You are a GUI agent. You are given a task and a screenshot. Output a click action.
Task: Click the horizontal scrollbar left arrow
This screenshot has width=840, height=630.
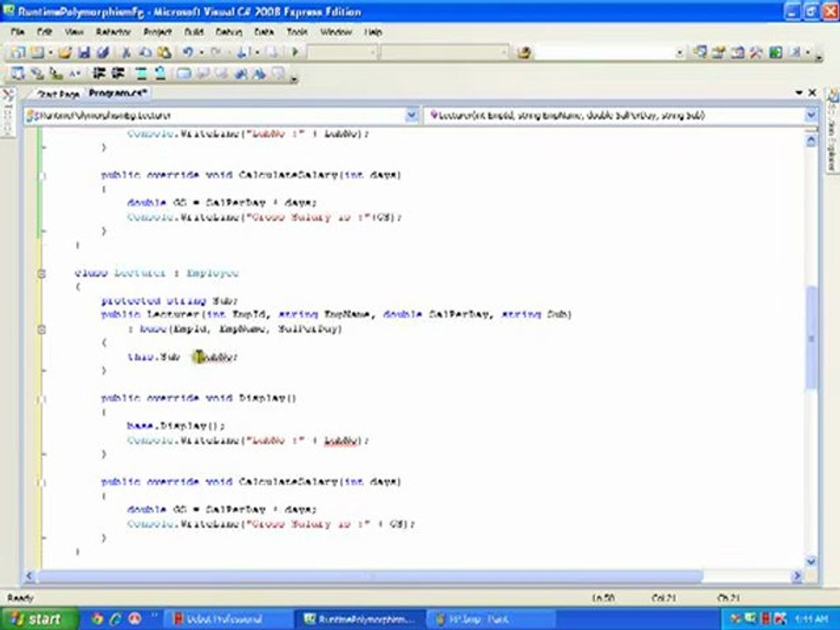click(x=30, y=576)
